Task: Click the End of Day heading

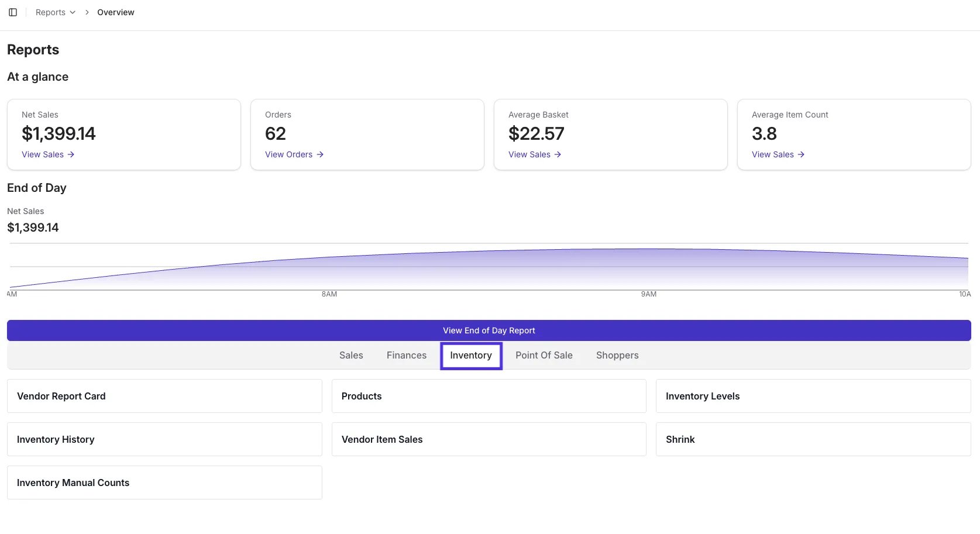Action: pos(37,188)
